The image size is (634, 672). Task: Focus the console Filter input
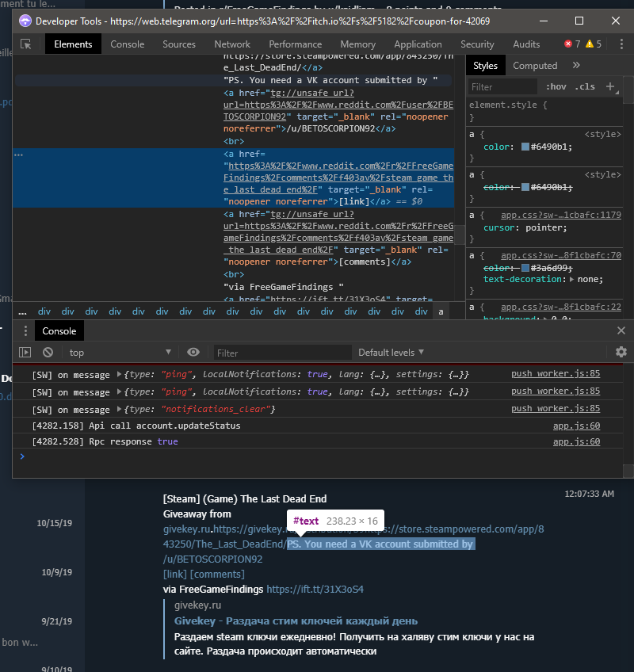[x=282, y=353]
